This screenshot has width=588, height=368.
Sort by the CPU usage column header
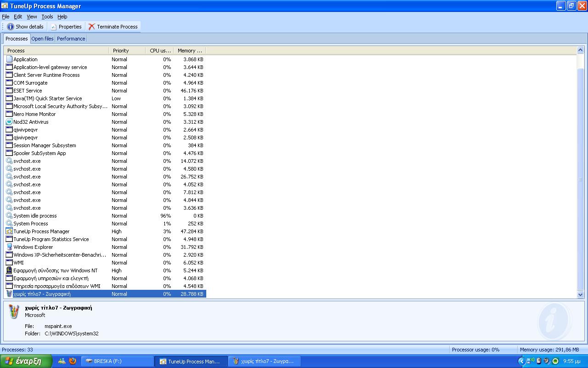pyautogui.click(x=160, y=51)
